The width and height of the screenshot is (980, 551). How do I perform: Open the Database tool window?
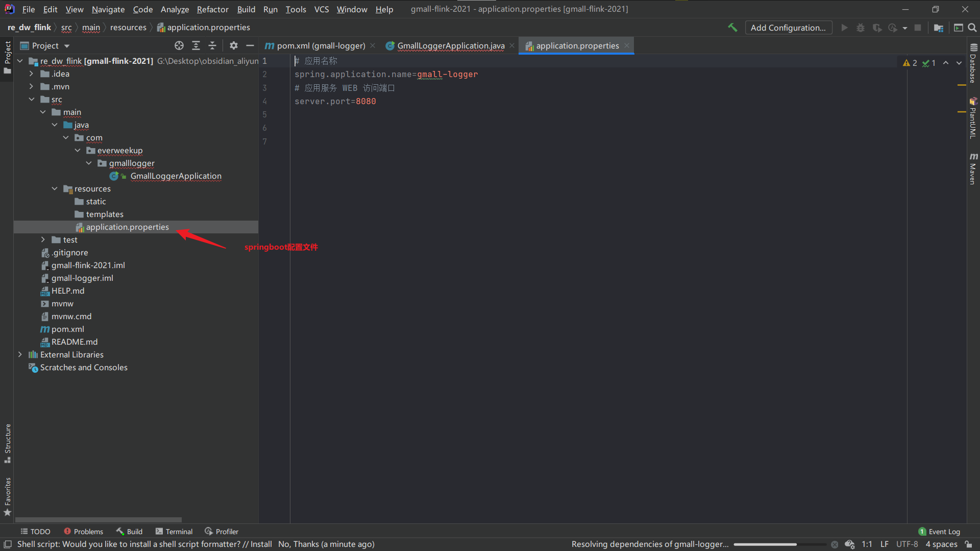click(973, 63)
